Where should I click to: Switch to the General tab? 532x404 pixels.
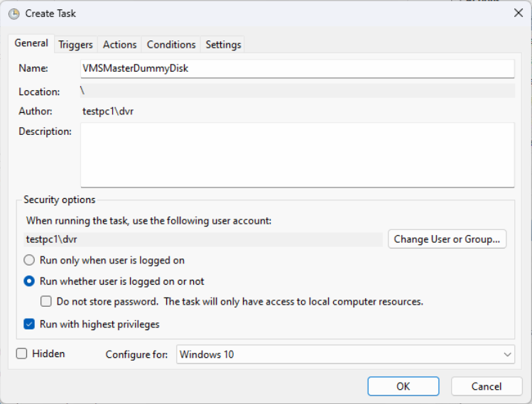tap(31, 43)
